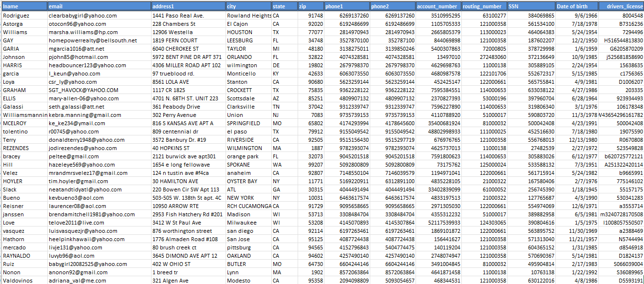Select the Scottsdale city cell
Screen dimensions: 644x284
tap(248, 98)
